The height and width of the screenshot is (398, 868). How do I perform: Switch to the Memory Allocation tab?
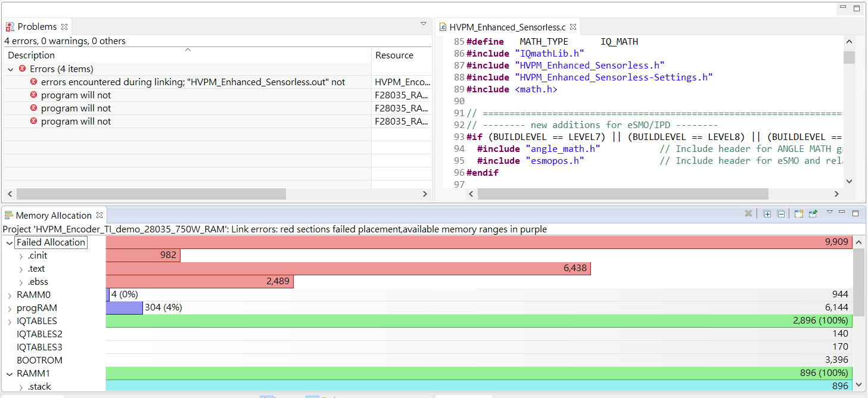tap(53, 215)
